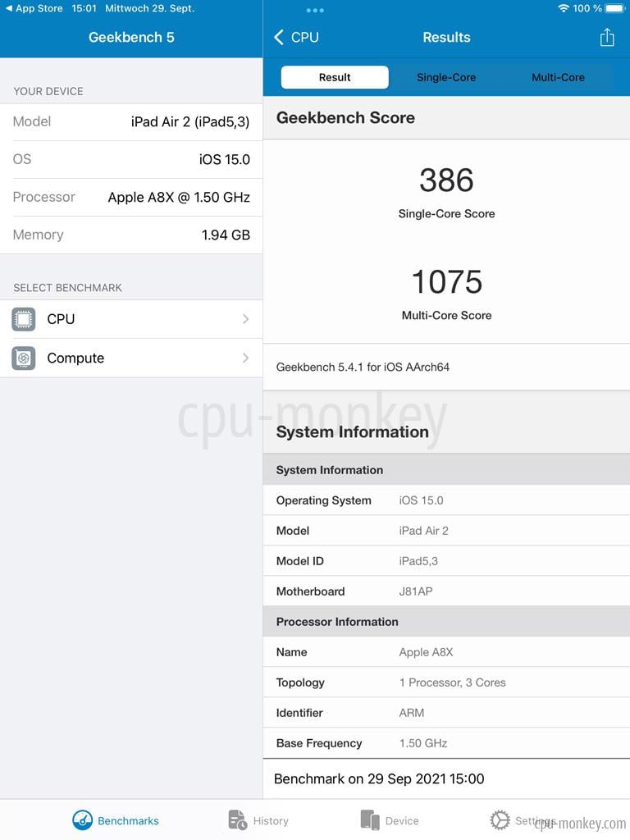Click the Motherboard value 'J81AP'

pos(416,591)
